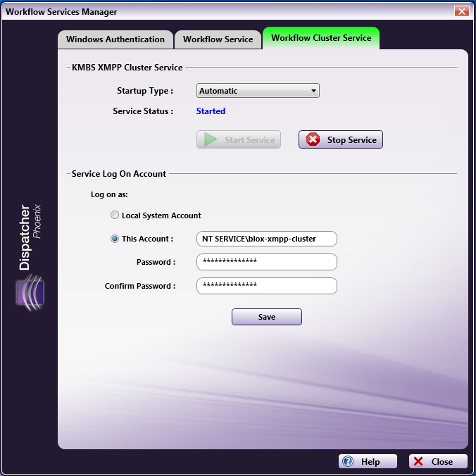476x476 pixels.
Task: Close the window using title bar X
Action: 462,11
